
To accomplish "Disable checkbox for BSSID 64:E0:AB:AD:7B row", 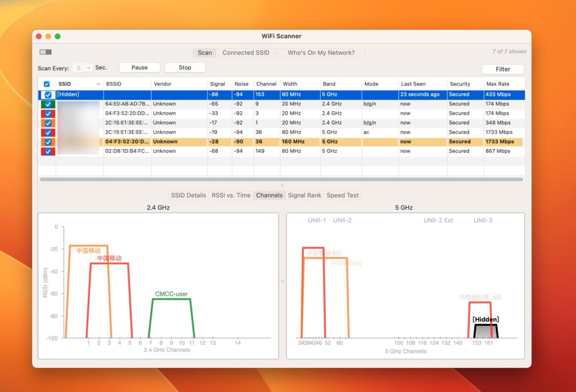I will click(47, 103).
